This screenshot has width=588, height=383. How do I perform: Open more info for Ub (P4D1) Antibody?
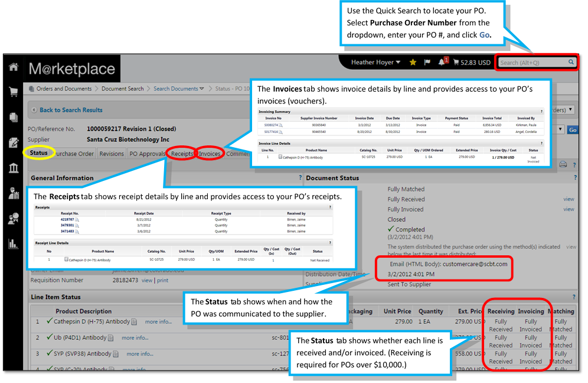click(x=135, y=338)
